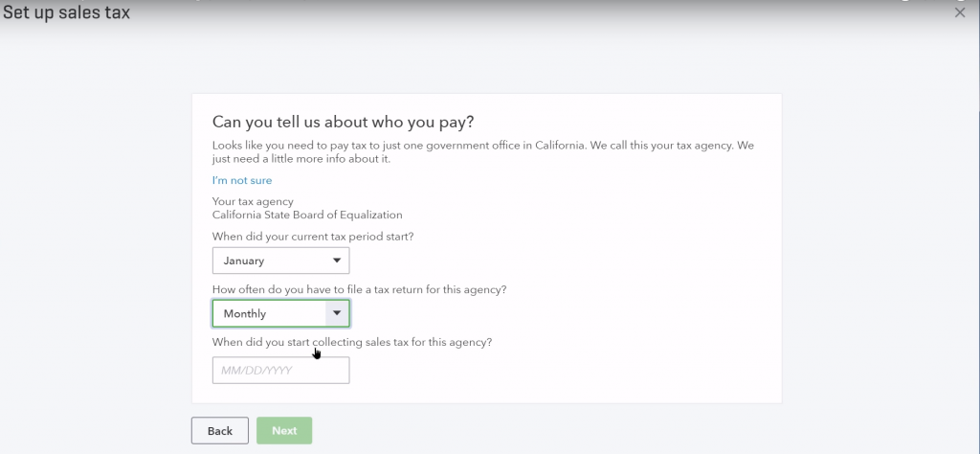Click the tax agency explanation paragraph
The width and height of the screenshot is (980, 454).
(483, 151)
